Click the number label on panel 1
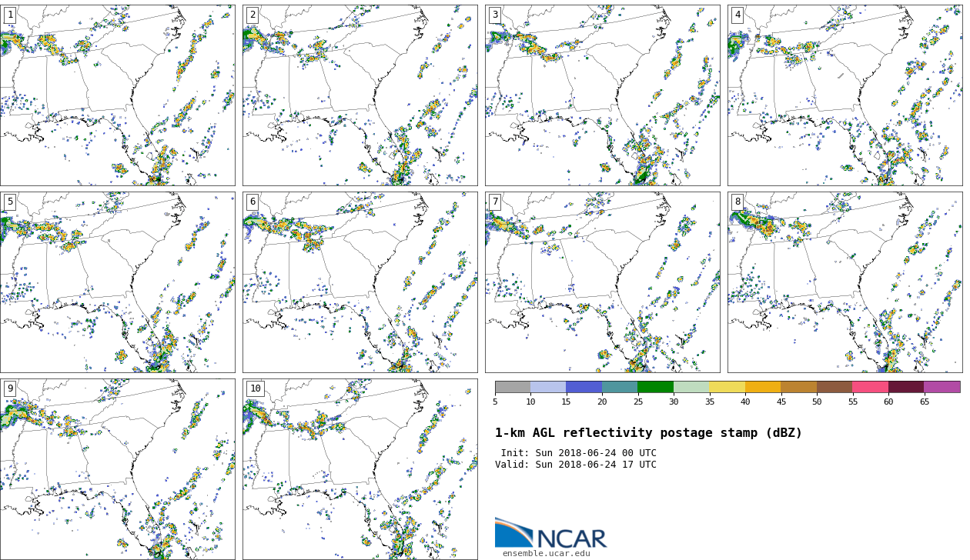 point(10,15)
